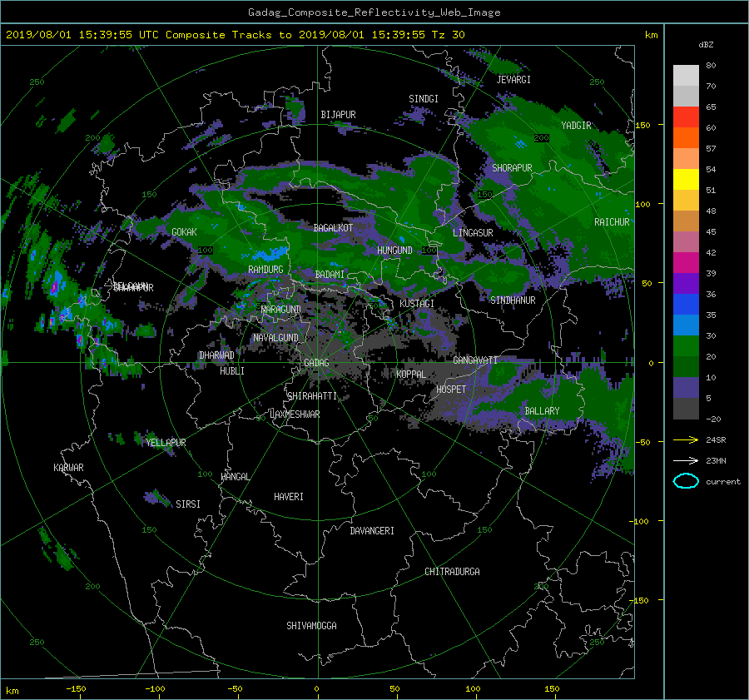Click the HANGAL label
The width and height of the screenshot is (749, 700).
(x=235, y=477)
